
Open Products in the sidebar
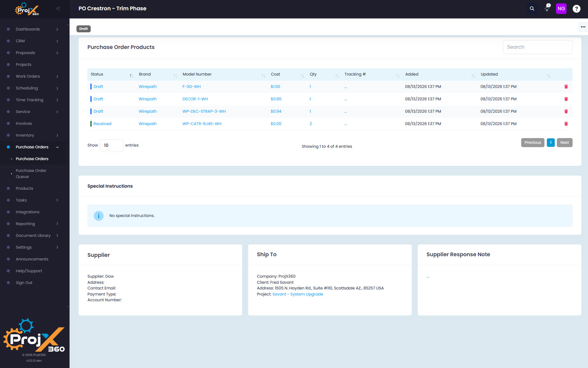(24, 189)
